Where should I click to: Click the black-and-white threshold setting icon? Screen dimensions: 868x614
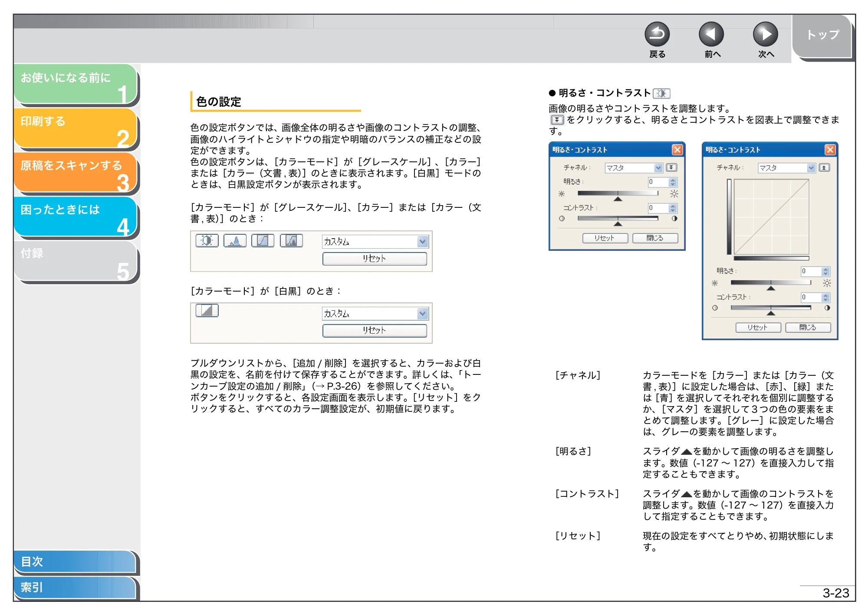[207, 310]
